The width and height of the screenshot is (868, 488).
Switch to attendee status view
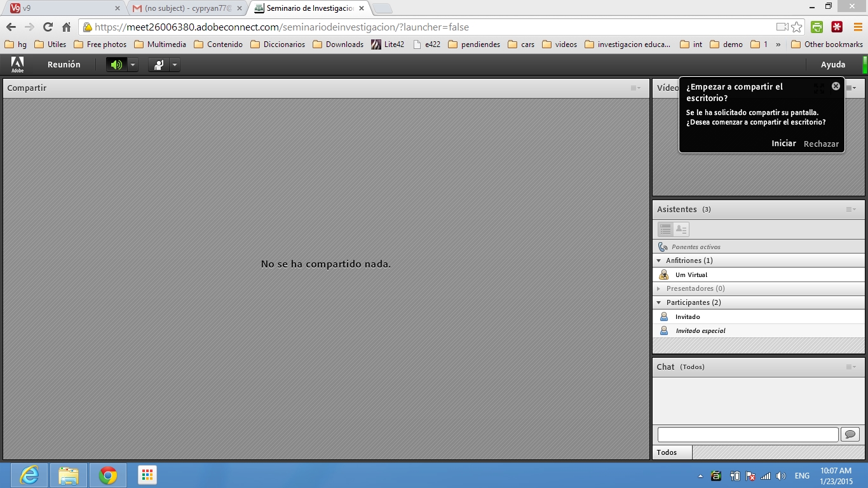[681, 229]
